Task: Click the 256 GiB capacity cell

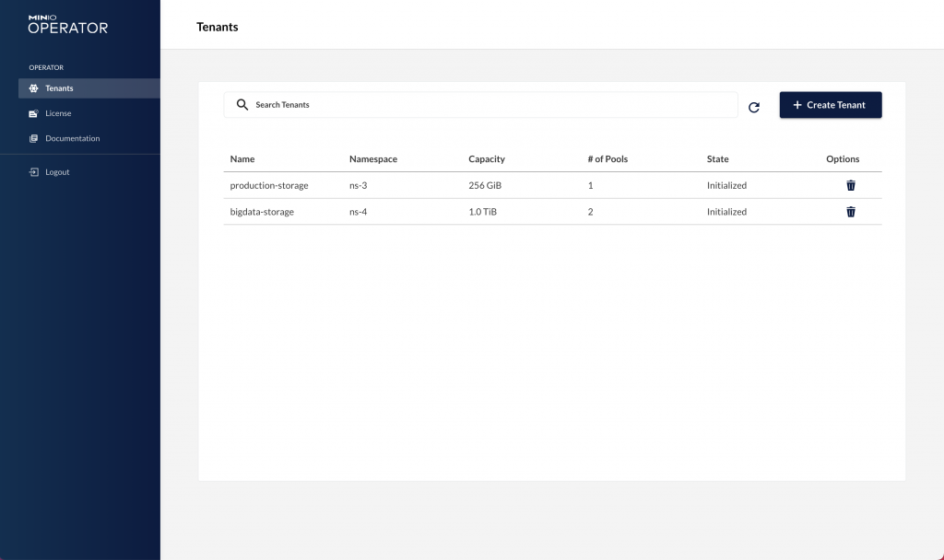Action: [485, 185]
